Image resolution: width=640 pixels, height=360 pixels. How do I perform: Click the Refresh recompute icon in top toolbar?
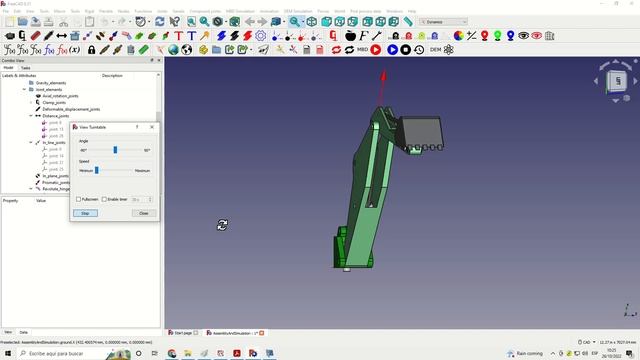pyautogui.click(x=160, y=22)
